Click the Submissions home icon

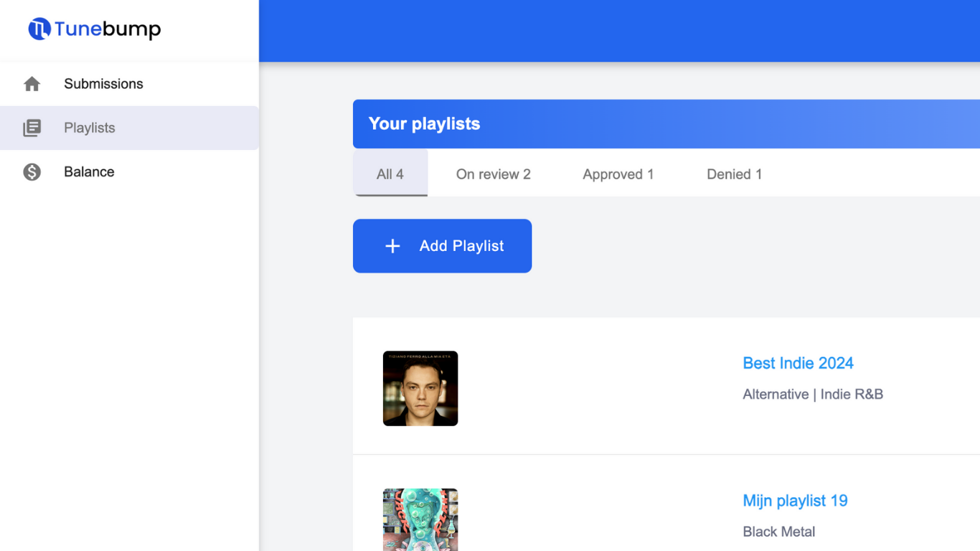coord(32,84)
